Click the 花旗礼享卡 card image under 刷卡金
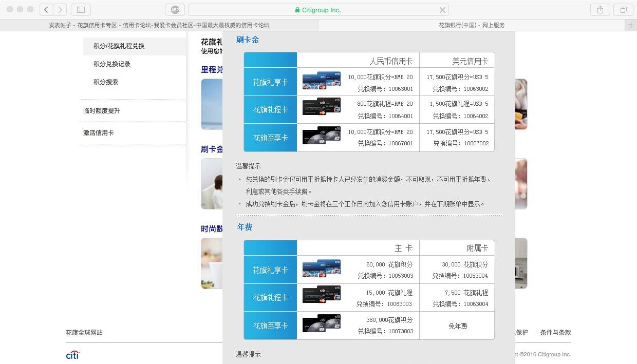The image size is (637, 364). (322, 82)
